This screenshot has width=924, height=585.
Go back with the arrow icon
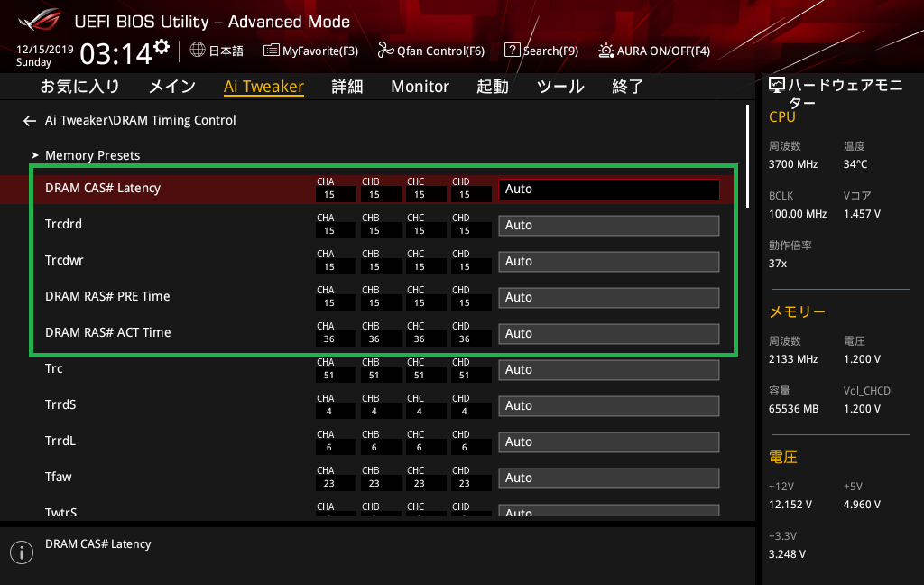point(30,121)
